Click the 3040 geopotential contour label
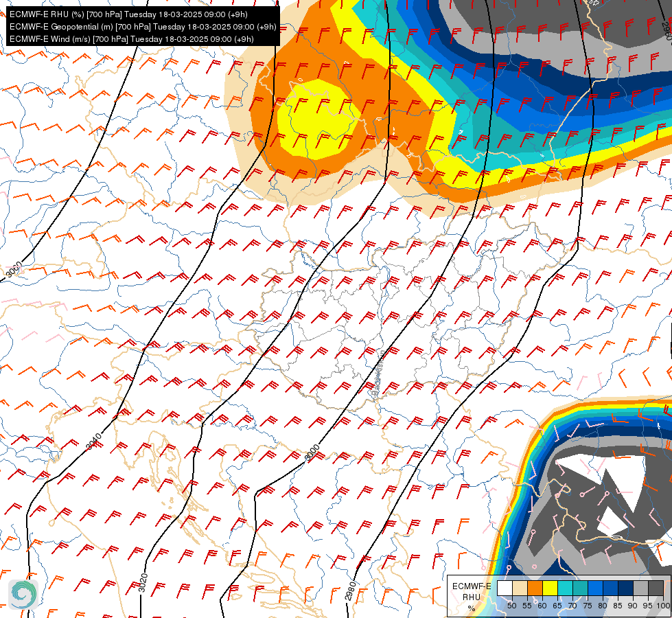The width and height of the screenshot is (672, 618). coord(94,442)
